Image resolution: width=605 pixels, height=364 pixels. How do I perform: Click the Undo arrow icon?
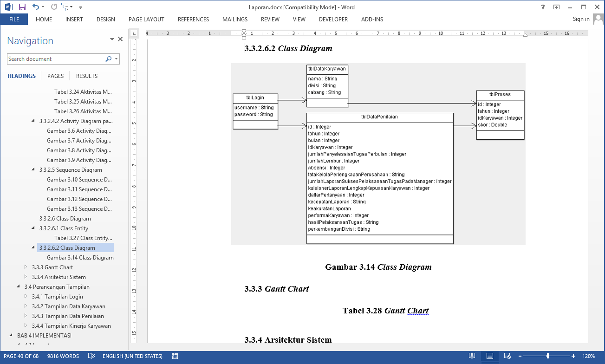click(x=35, y=7)
